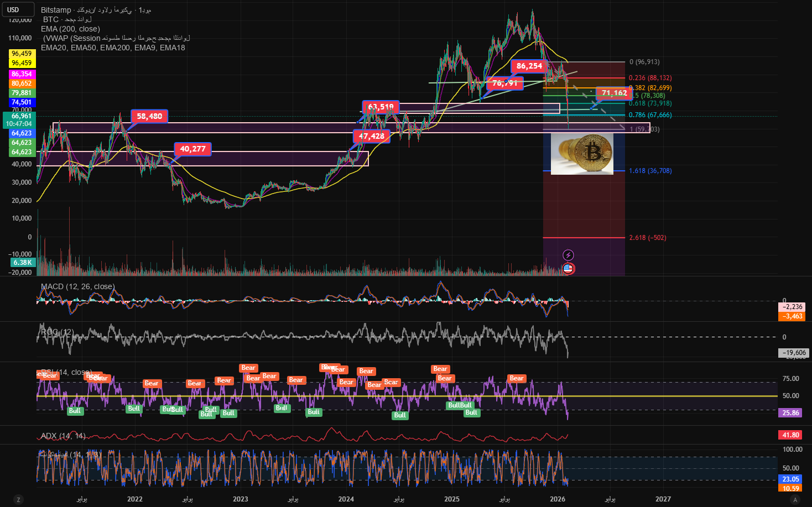Click the US flag economic event icon

[x=568, y=269]
